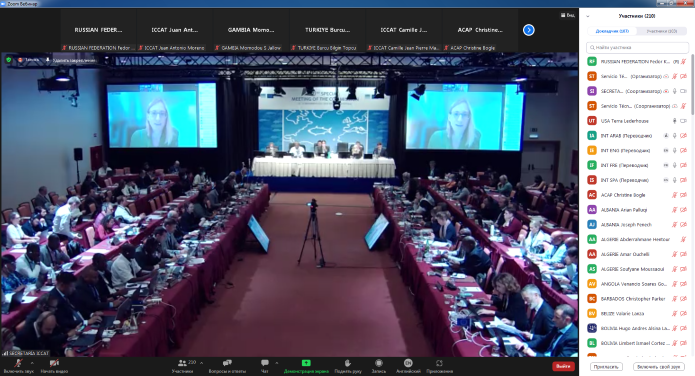The image size is (695, 376).
Task: Switch to Участники attendees tab
Action: pyautogui.click(x=662, y=31)
